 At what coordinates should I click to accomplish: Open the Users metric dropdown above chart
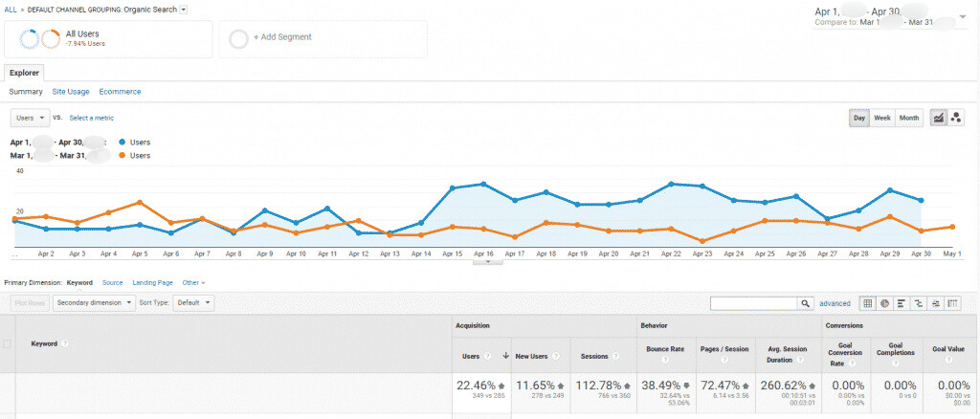[30, 118]
